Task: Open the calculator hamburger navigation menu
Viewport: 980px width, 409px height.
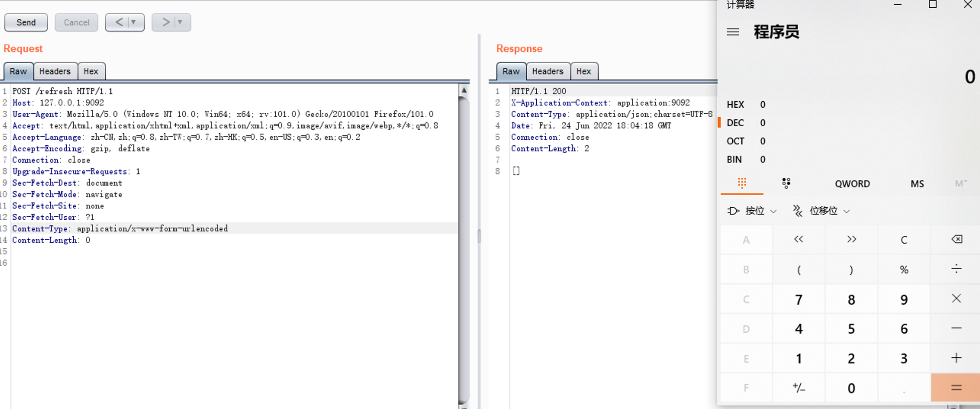Action: [733, 32]
